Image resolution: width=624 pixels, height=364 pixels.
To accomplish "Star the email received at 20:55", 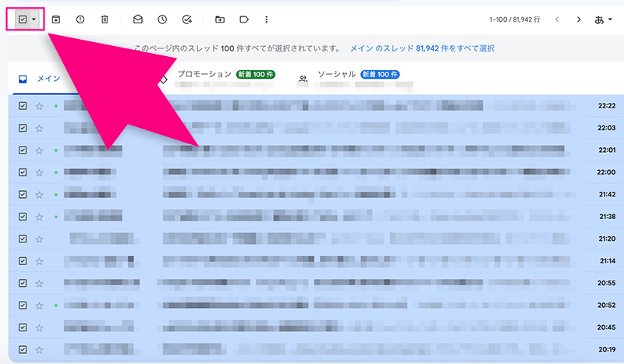I will pyautogui.click(x=39, y=284).
